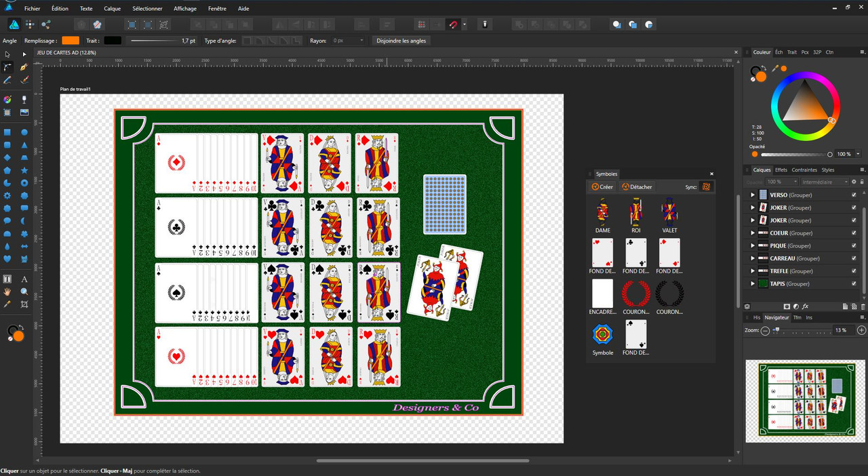868x476 pixels.
Task: Activate the Hand (view) tool
Action: 7,292
